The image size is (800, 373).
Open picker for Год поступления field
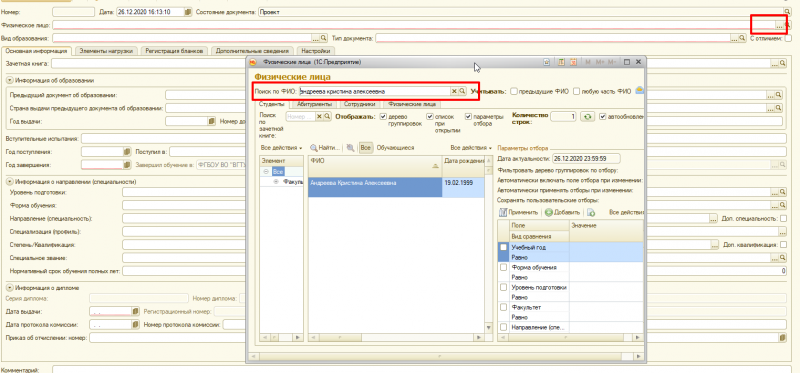(128, 152)
